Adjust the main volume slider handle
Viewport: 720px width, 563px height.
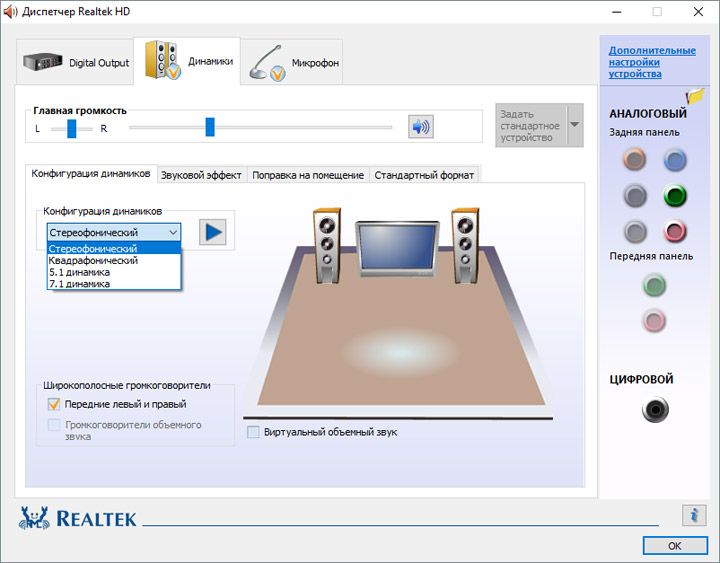pos(210,127)
